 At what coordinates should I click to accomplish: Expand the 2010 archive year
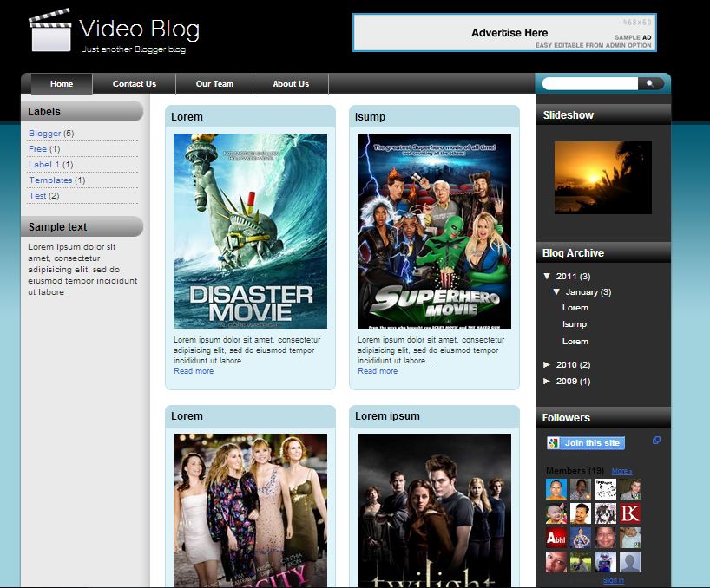point(547,364)
